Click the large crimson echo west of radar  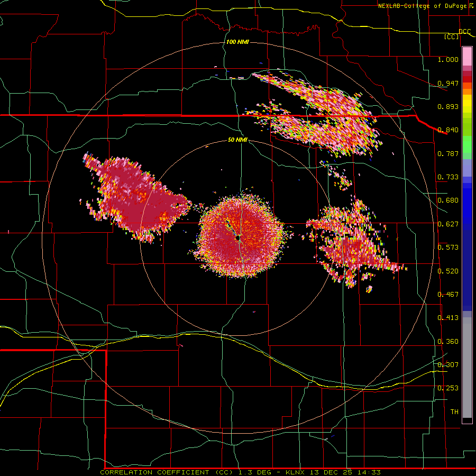click(x=136, y=199)
